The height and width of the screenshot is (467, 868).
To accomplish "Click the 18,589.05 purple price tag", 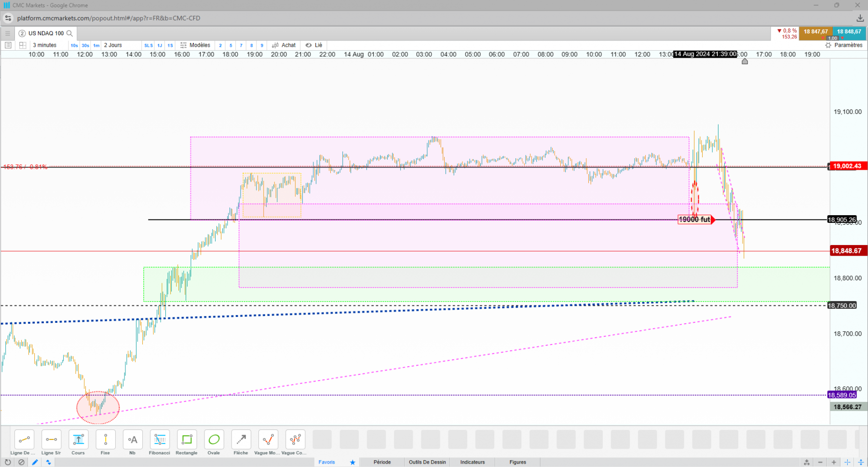I will [x=842, y=395].
